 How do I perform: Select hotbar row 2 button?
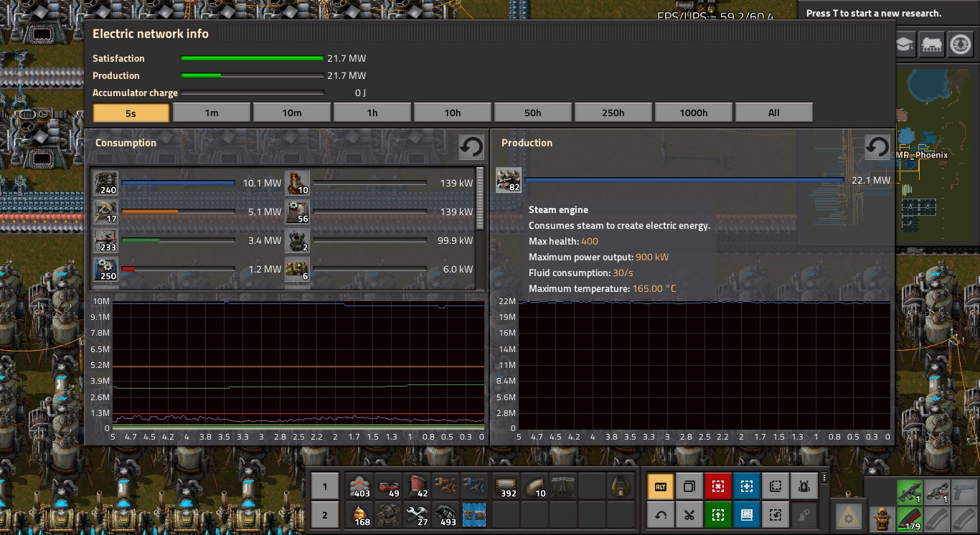pyautogui.click(x=325, y=514)
